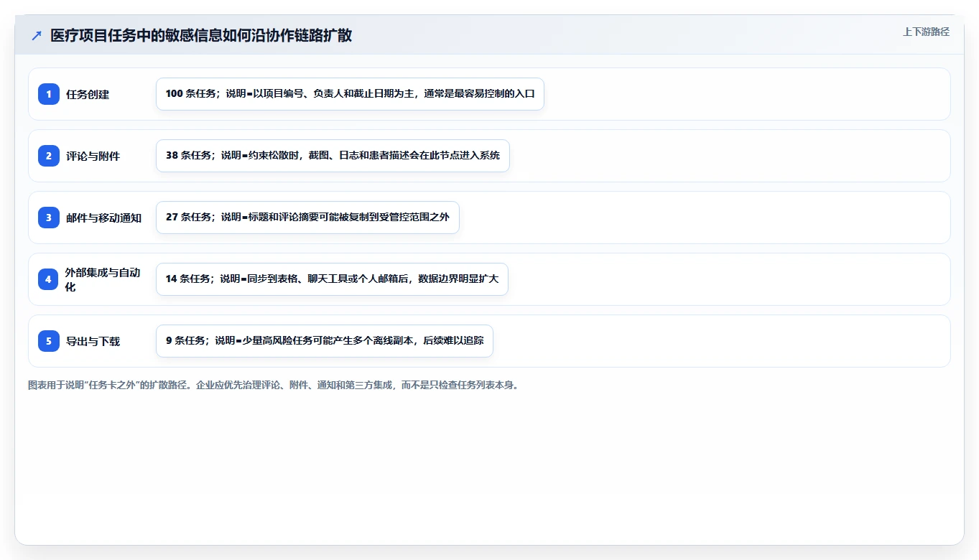The image size is (979, 560).
Task: Click the 任务创建 stage label
Action: [88, 94]
